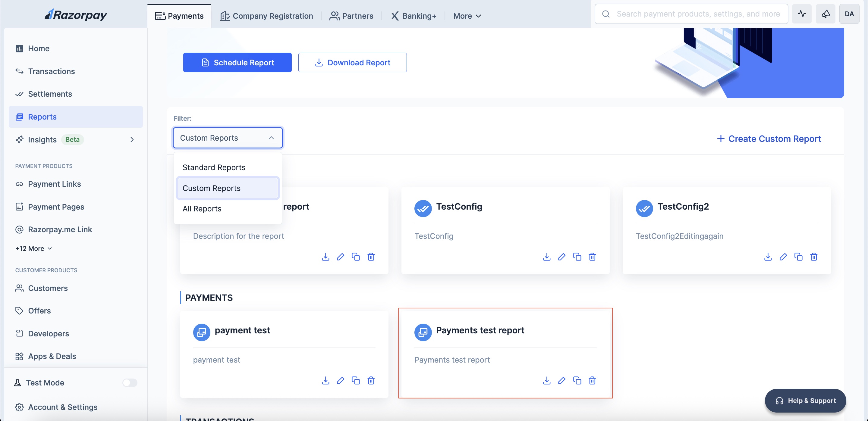
Task: Open the 'Payments test report' card title
Action: [x=480, y=330]
